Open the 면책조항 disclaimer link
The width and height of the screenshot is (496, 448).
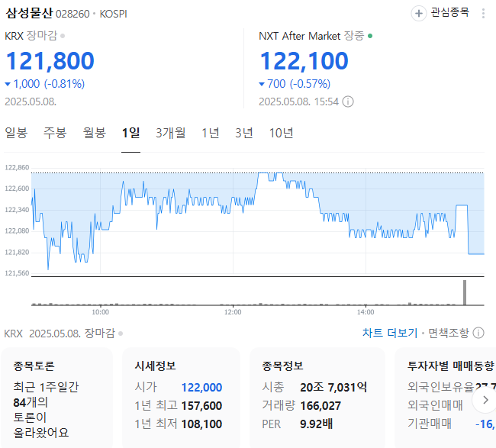point(448,333)
